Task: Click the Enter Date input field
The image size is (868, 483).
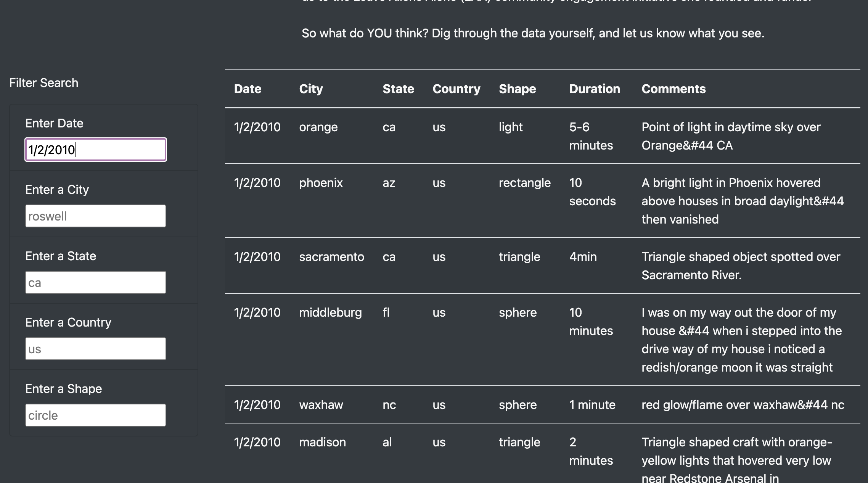Action: tap(95, 150)
